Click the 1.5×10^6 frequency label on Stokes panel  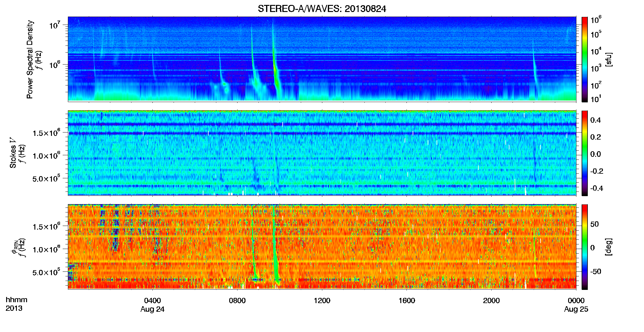[x=46, y=133]
